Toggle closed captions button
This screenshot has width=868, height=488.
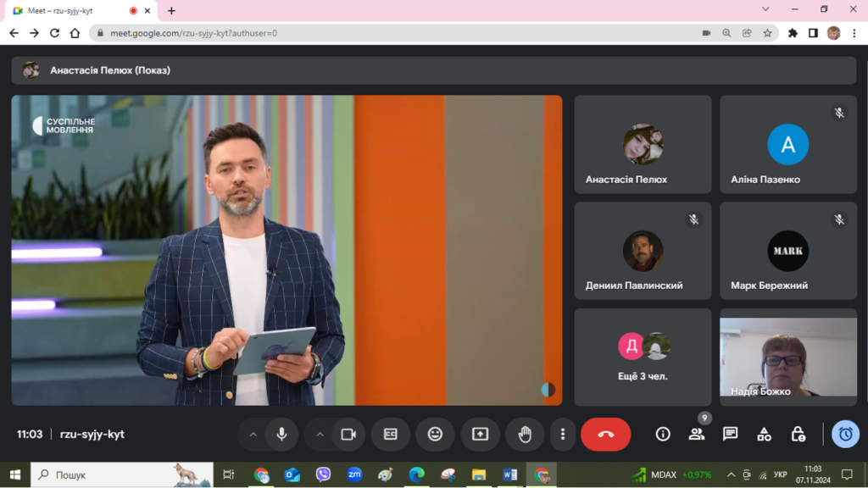pos(390,435)
